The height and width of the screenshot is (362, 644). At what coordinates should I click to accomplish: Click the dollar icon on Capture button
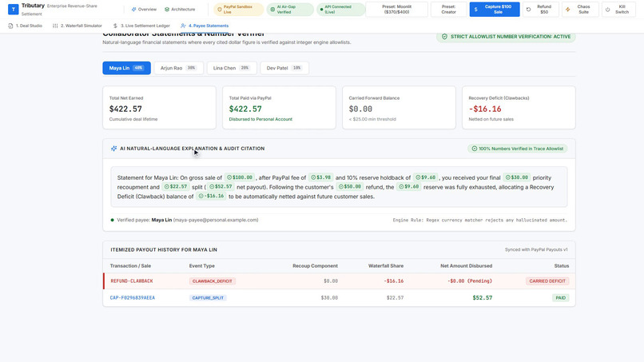476,10
